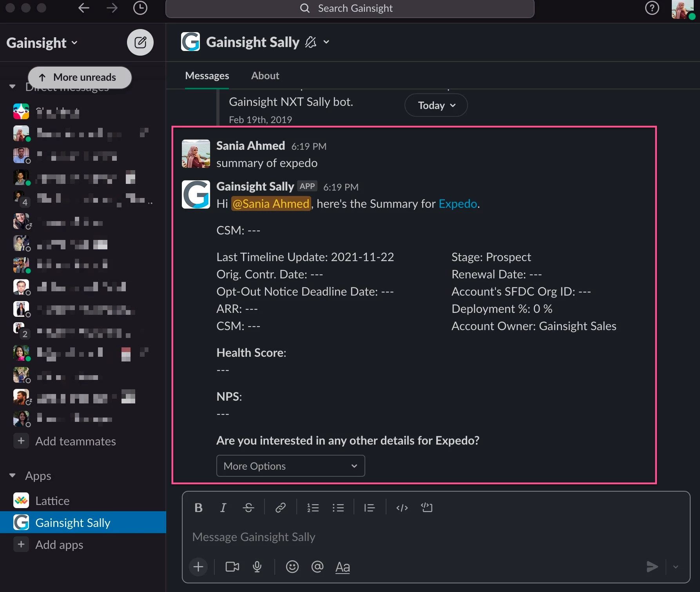The height and width of the screenshot is (592, 700).
Task: Click the @Sania Ahmed mention
Action: [x=271, y=203]
